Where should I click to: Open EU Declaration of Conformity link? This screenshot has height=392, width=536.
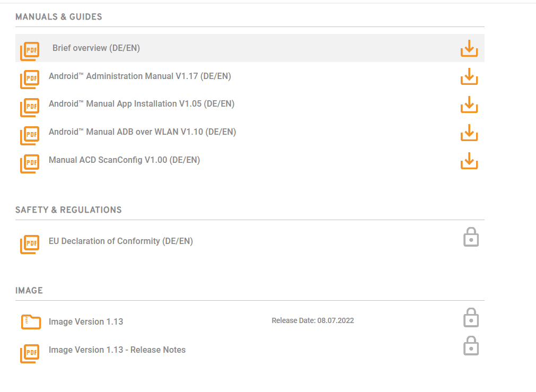pyautogui.click(x=121, y=241)
